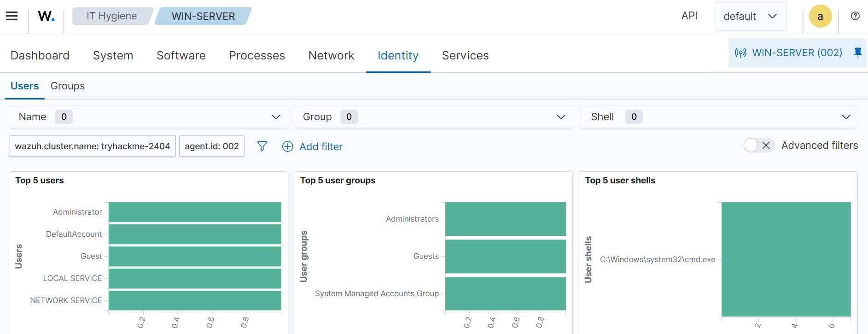This screenshot has height=334, width=868.
Task: Select the Users sub-tab
Action: pos(24,86)
